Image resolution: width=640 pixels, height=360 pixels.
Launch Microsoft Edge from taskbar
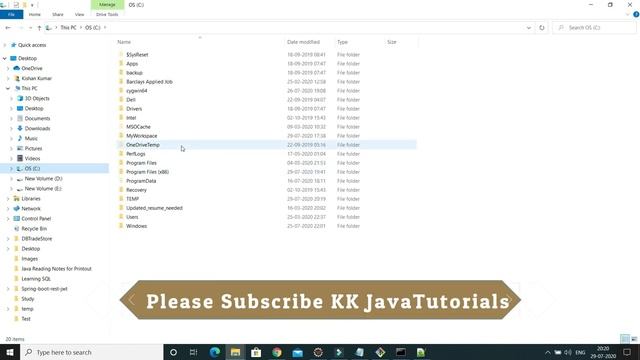(215, 352)
